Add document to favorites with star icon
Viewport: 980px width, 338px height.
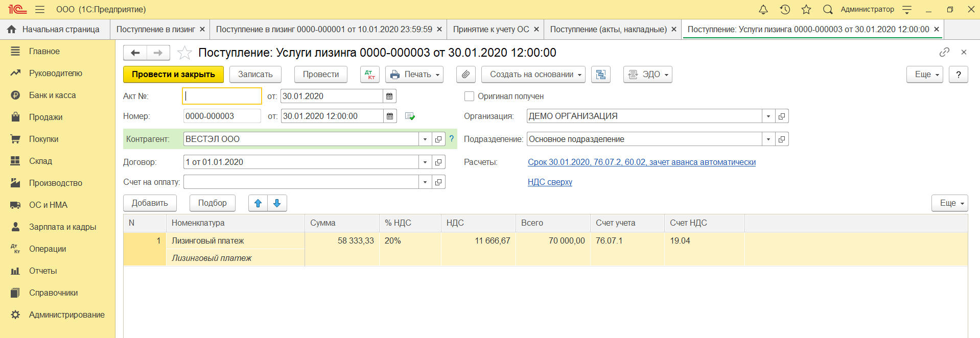pyautogui.click(x=184, y=53)
